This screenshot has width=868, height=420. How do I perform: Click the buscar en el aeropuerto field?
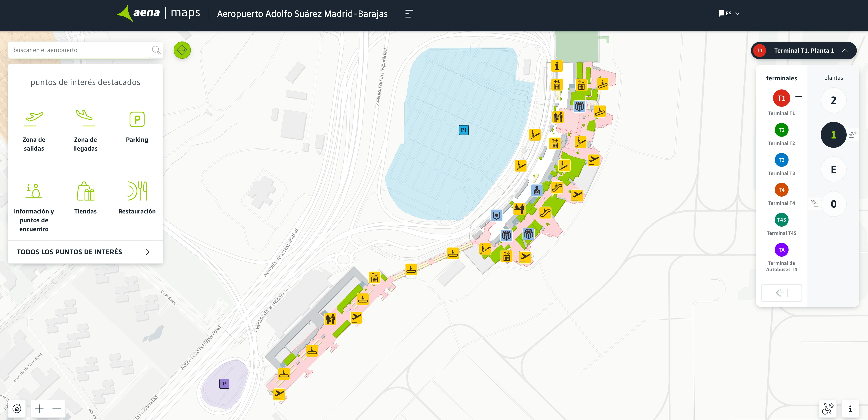(79, 50)
